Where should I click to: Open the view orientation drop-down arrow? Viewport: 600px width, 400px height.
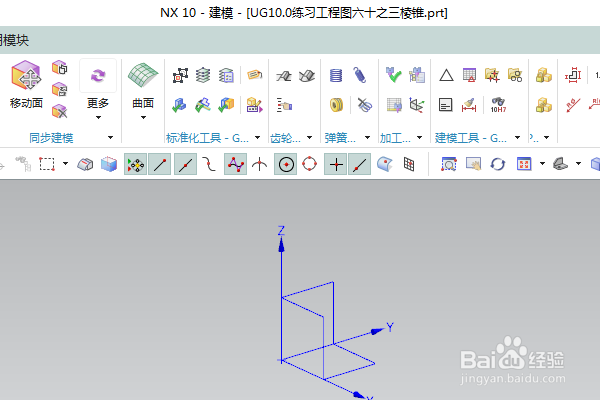(x=542, y=164)
